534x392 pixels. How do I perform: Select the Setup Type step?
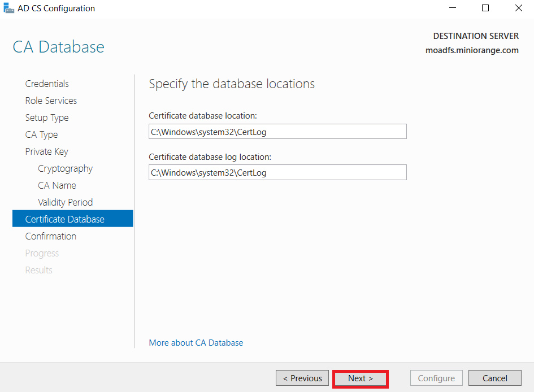coord(47,117)
